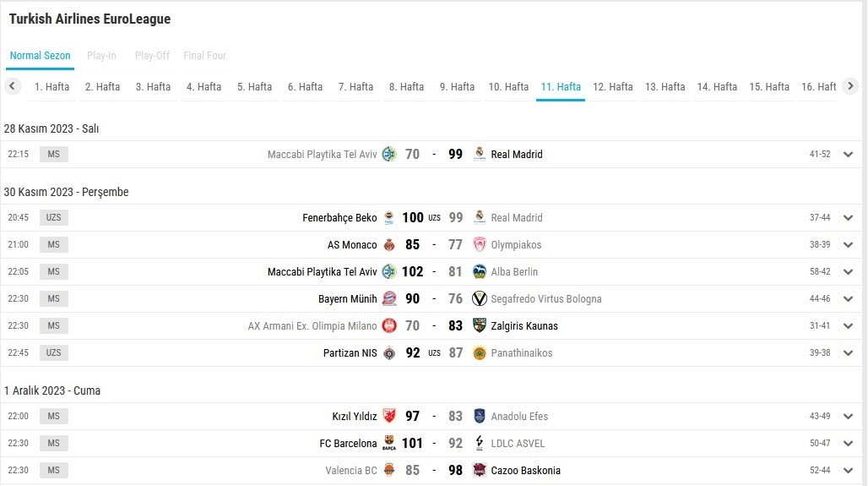The width and height of the screenshot is (868, 486).
Task: Expand the AS Monaco vs Olympiakos match details
Action: tap(848, 245)
